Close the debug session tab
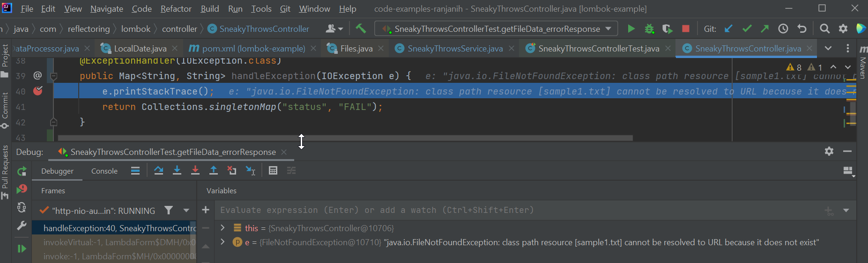This screenshot has width=868, height=263. tap(283, 152)
